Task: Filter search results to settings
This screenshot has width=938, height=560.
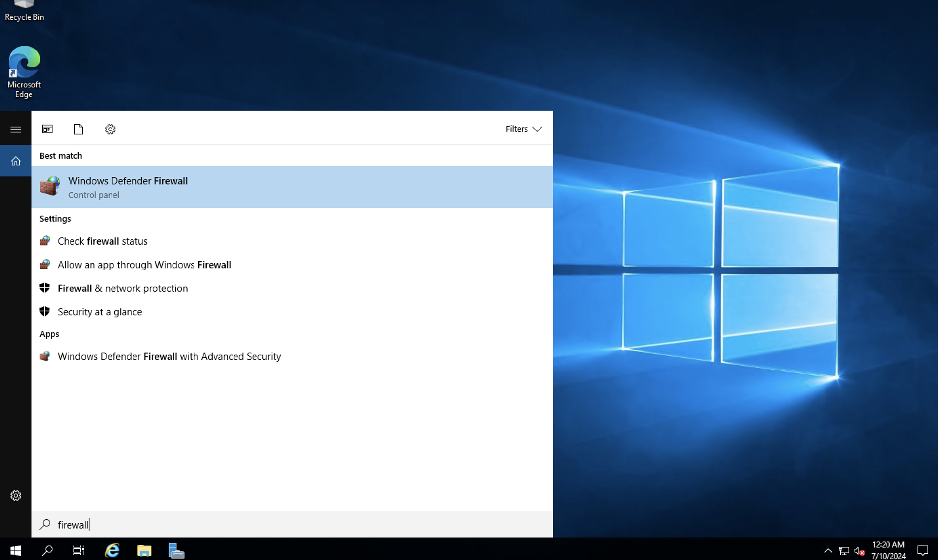Action: pyautogui.click(x=110, y=129)
